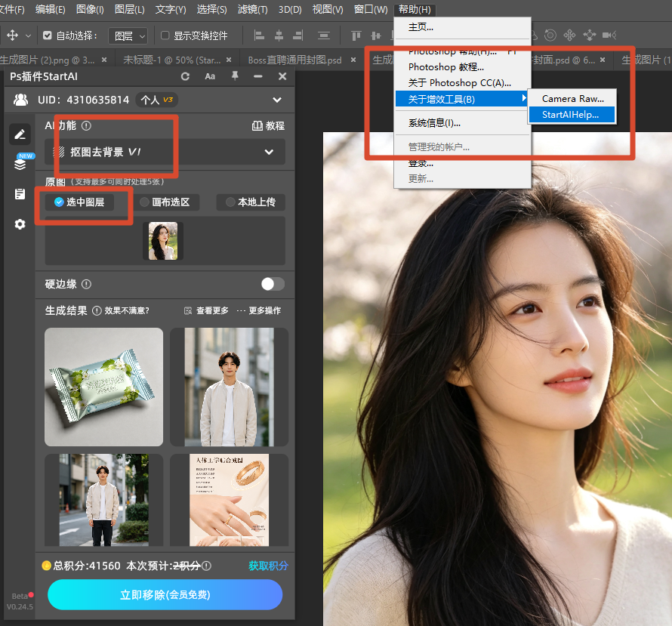Pin the StartAI plugin panel
The height and width of the screenshot is (626, 672).
[x=234, y=76]
